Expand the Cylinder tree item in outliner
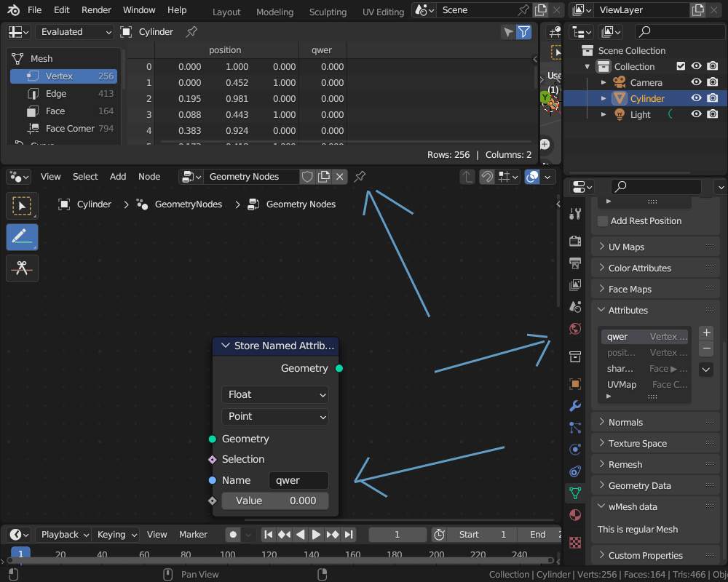This screenshot has width=728, height=582. tap(603, 98)
